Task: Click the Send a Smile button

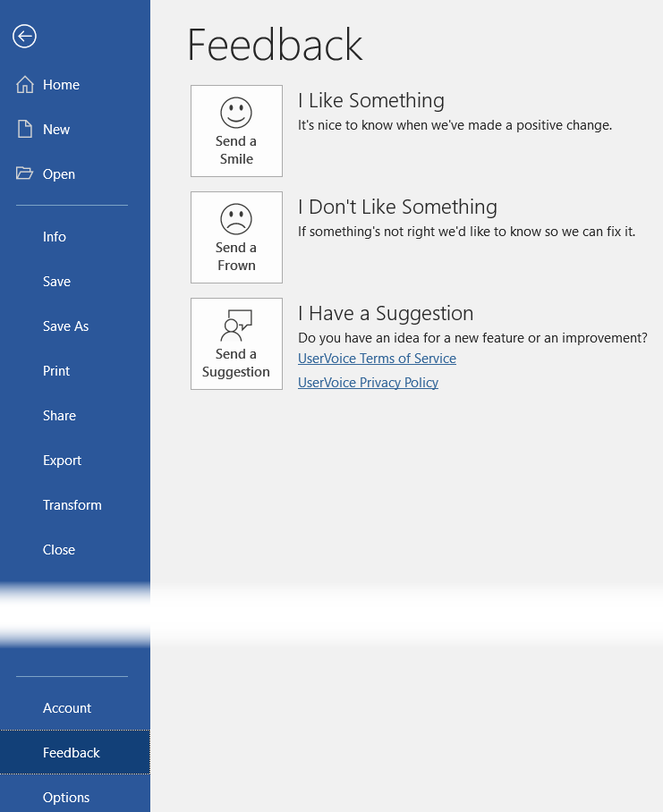Action: point(236,131)
